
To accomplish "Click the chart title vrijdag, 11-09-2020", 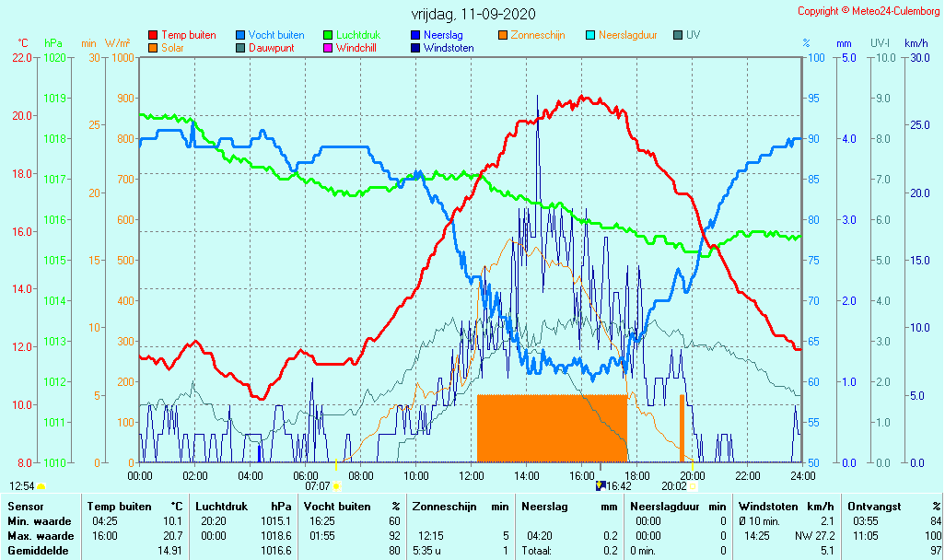I will point(472,15).
